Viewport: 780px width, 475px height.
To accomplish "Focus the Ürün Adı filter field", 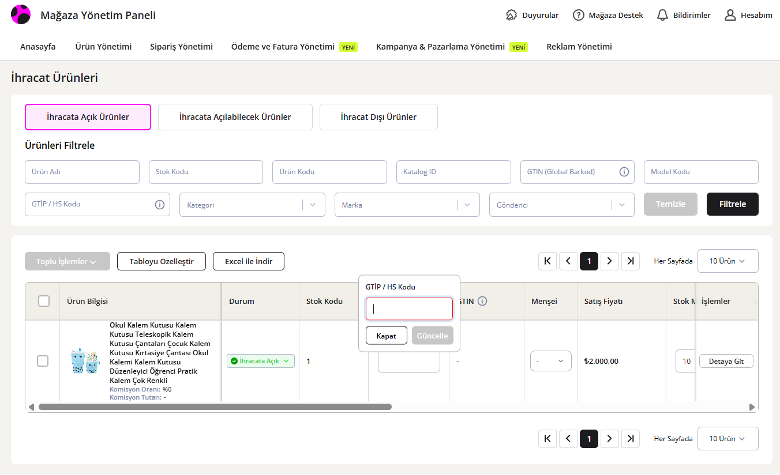I will coord(82,172).
